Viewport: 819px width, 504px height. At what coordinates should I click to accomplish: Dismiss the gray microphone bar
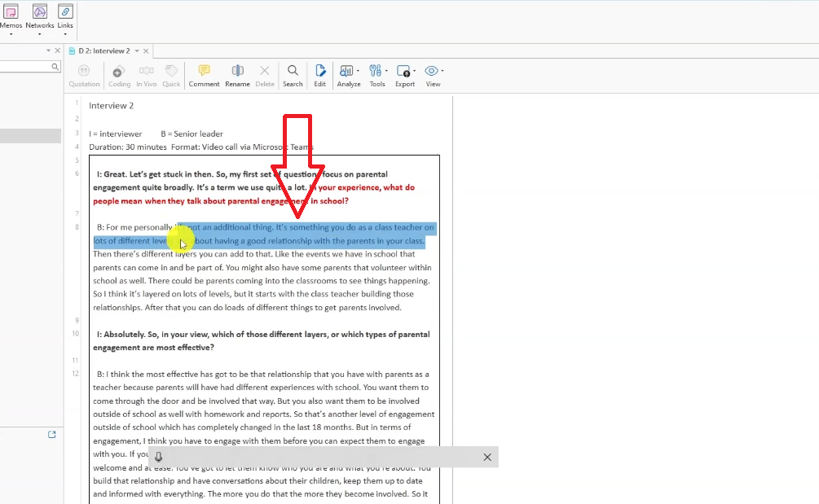(x=487, y=458)
